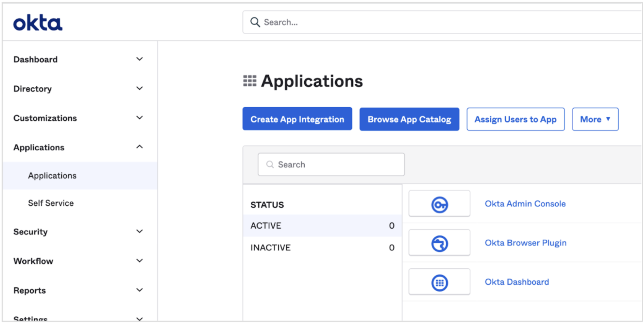
Task: Open the Okta Dashboard grid icon tile
Action: (x=439, y=282)
